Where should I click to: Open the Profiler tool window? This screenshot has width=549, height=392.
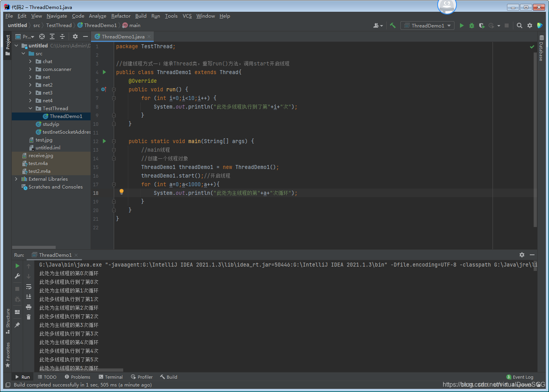click(142, 377)
